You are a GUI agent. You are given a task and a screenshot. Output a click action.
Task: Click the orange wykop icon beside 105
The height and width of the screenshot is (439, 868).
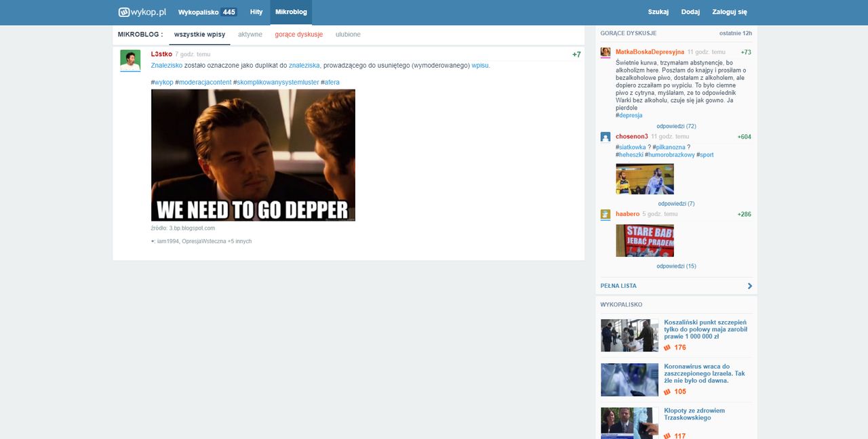coord(667,392)
